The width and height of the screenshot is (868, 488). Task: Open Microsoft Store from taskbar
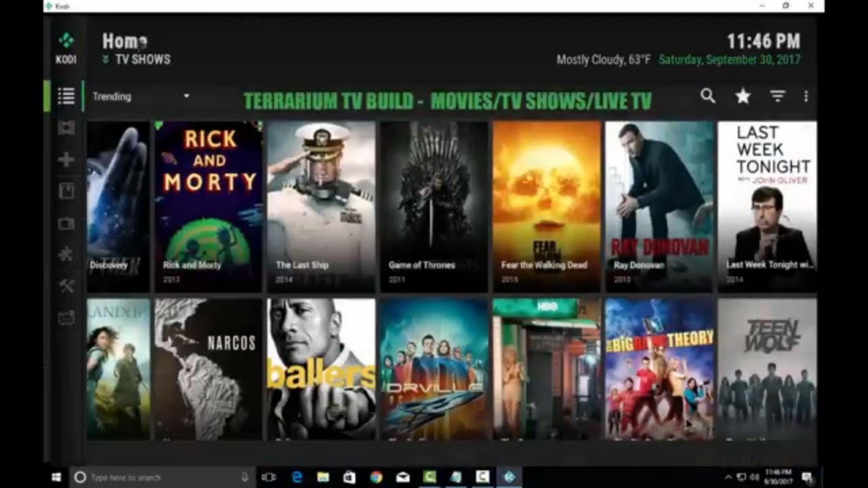click(x=349, y=477)
